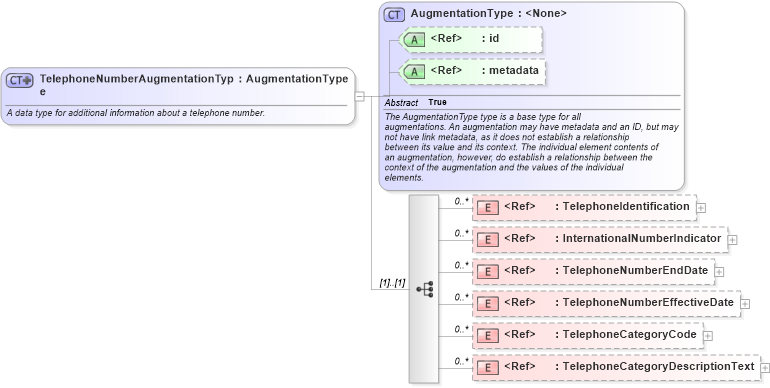Click the Abstract True property row

click(x=532, y=102)
